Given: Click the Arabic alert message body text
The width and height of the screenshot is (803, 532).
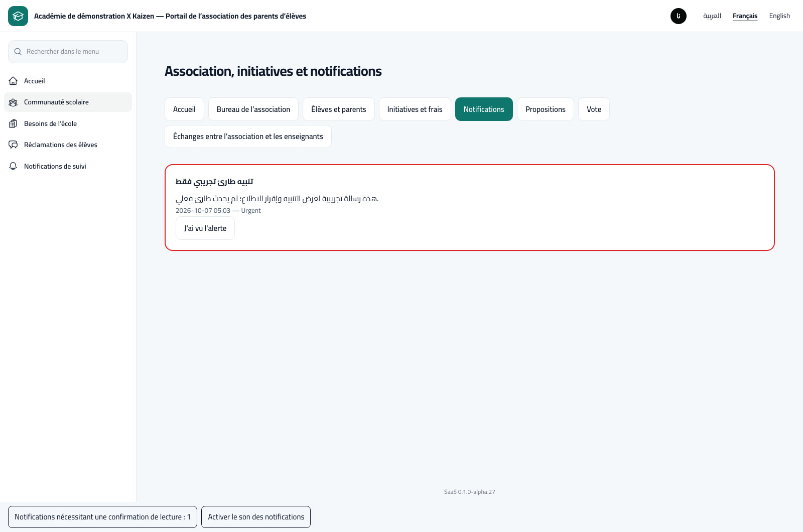Looking at the screenshot, I should 277,199.
